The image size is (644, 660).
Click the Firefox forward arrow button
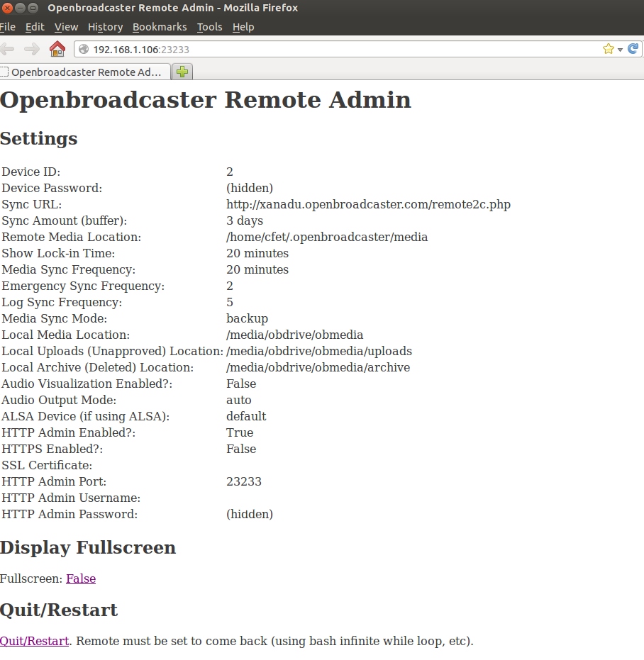(x=32, y=49)
